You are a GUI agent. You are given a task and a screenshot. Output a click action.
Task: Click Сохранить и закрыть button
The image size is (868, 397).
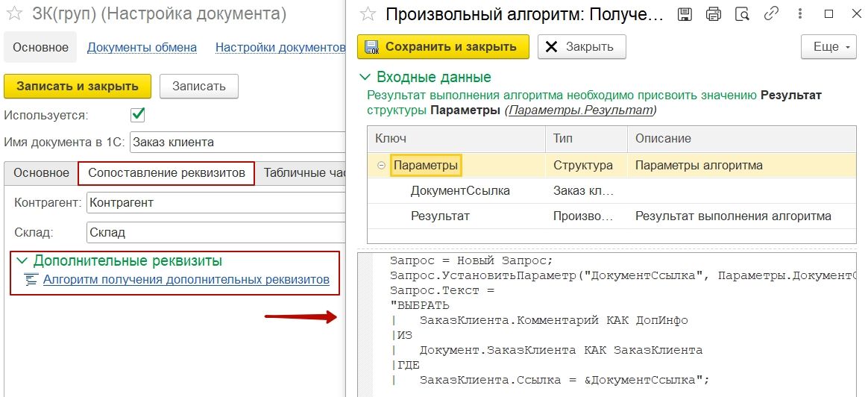click(444, 47)
